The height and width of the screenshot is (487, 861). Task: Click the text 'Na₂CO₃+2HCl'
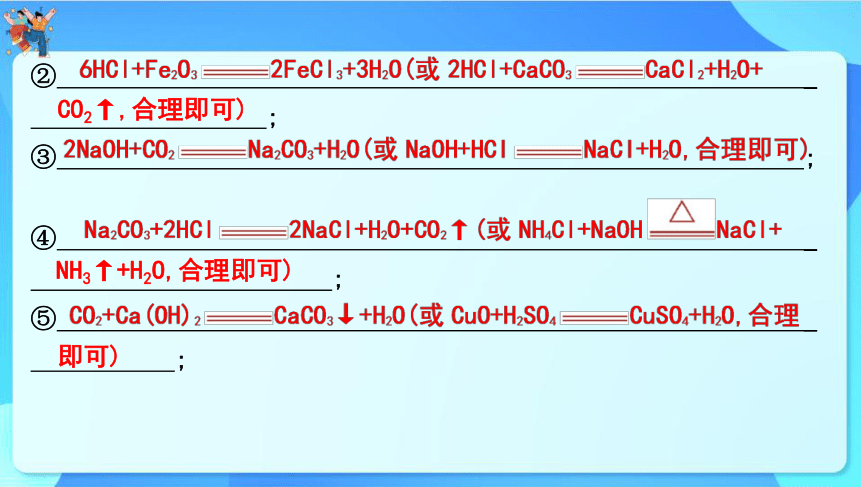pyautogui.click(x=148, y=229)
